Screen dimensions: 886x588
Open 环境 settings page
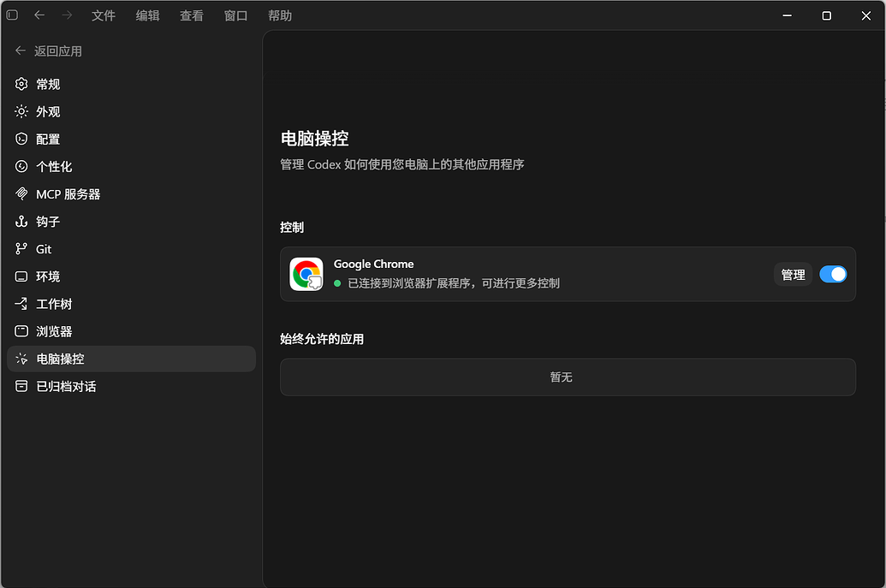[x=131, y=276]
